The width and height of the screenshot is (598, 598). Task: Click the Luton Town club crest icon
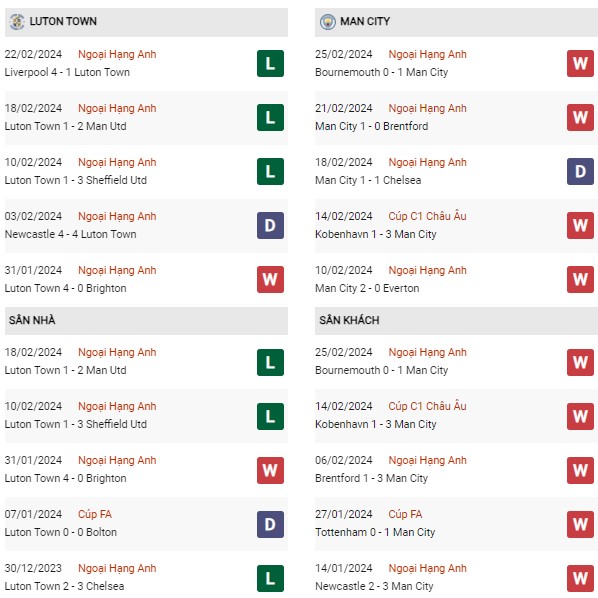(x=17, y=22)
